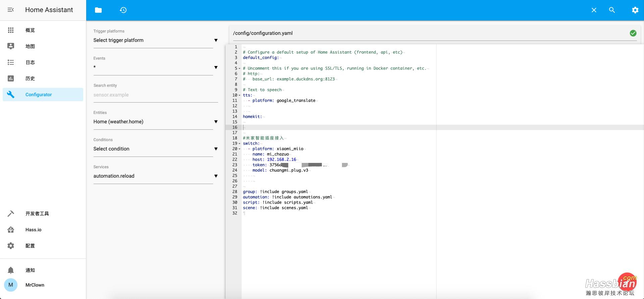Open the Events dropdown showing asterisk

tap(156, 67)
